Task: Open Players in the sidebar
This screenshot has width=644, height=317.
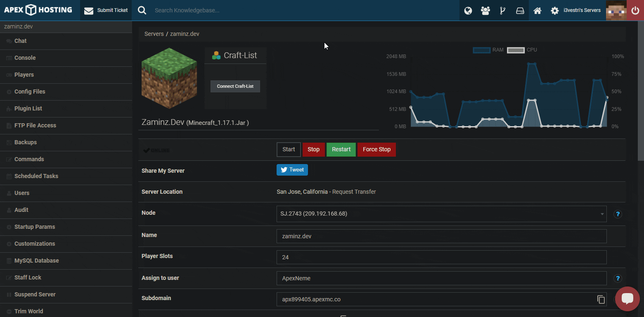Action: click(x=66, y=75)
